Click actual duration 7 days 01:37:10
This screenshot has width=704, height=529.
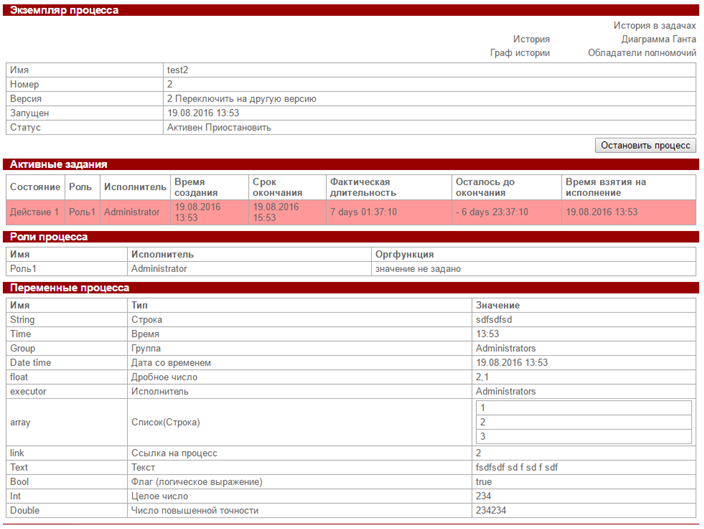tap(363, 212)
